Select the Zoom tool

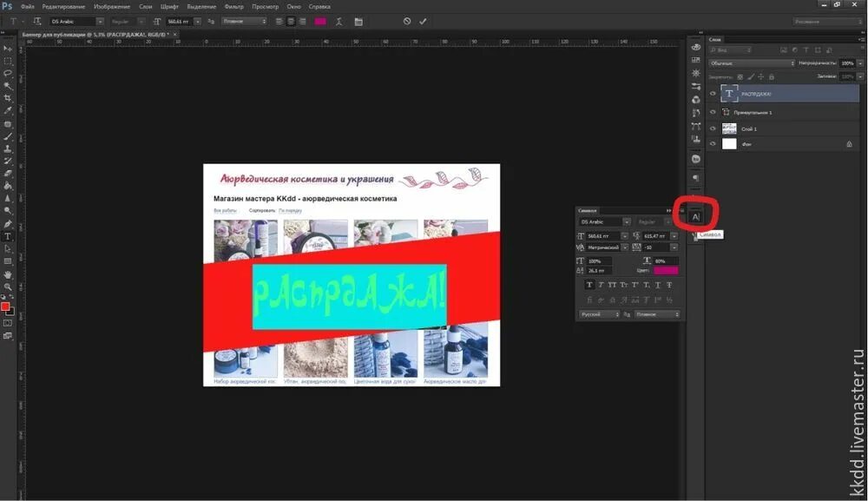click(8, 287)
